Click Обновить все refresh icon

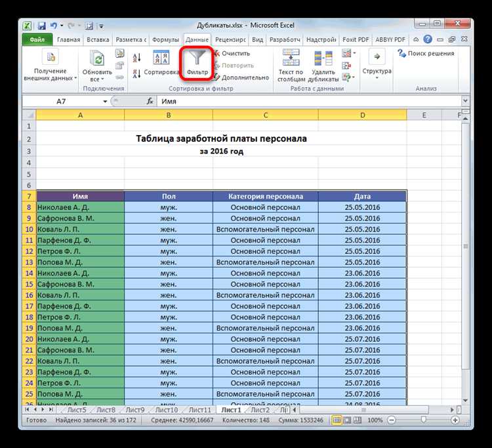click(x=97, y=58)
